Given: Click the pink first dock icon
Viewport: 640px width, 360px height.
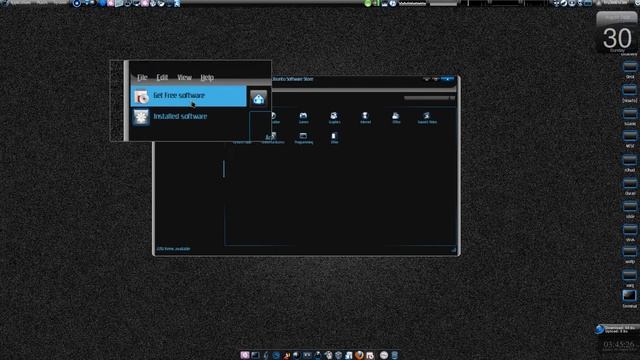Looking at the screenshot, I should point(244,355).
